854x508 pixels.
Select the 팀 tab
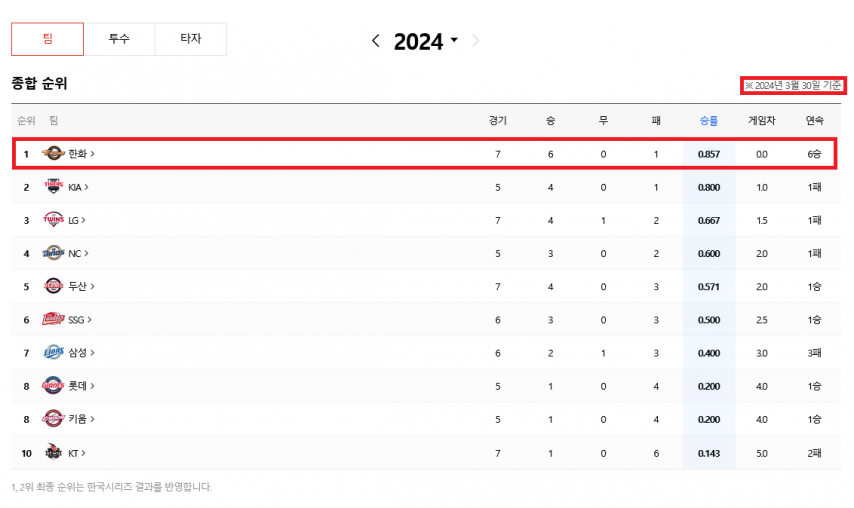coord(48,39)
